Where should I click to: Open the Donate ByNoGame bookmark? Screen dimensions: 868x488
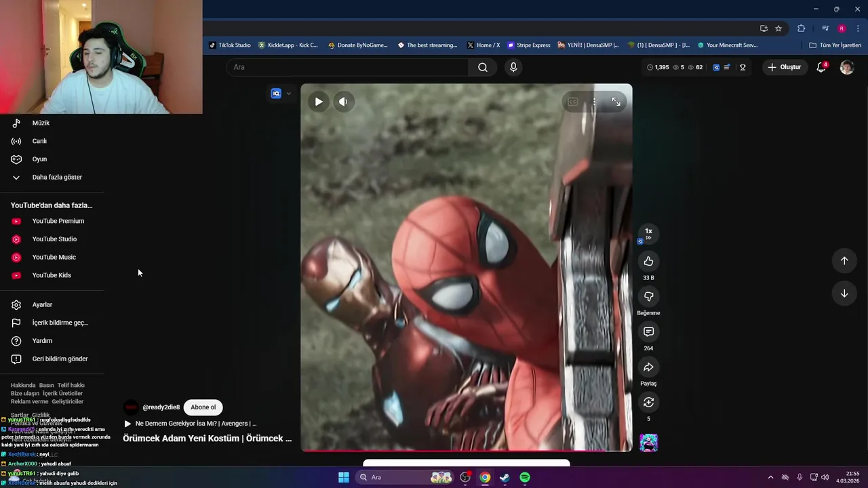[358, 45]
